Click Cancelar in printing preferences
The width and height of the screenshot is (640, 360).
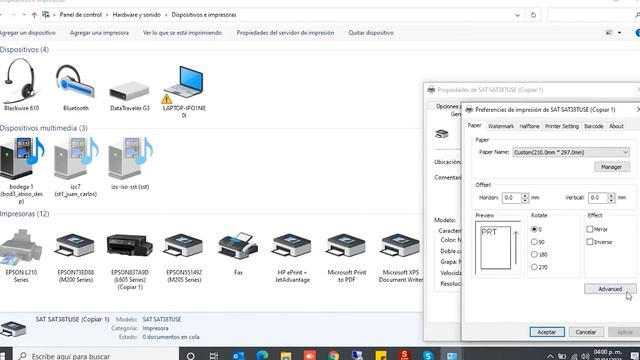pos(586,332)
